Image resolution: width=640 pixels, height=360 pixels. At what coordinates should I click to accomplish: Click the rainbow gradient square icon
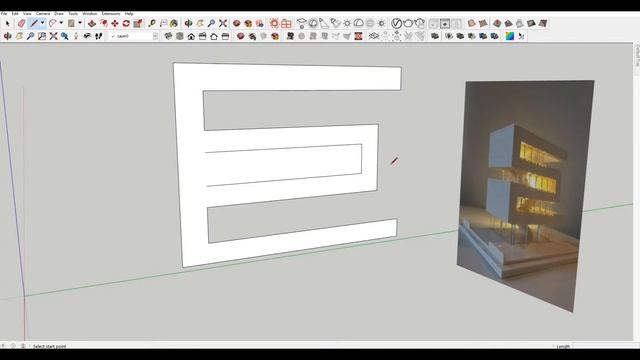509,36
